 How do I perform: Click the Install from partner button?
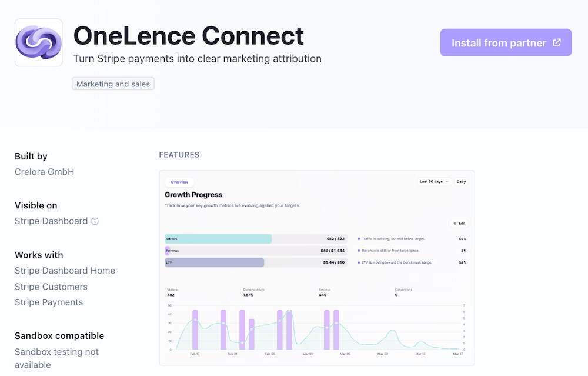[x=506, y=42]
